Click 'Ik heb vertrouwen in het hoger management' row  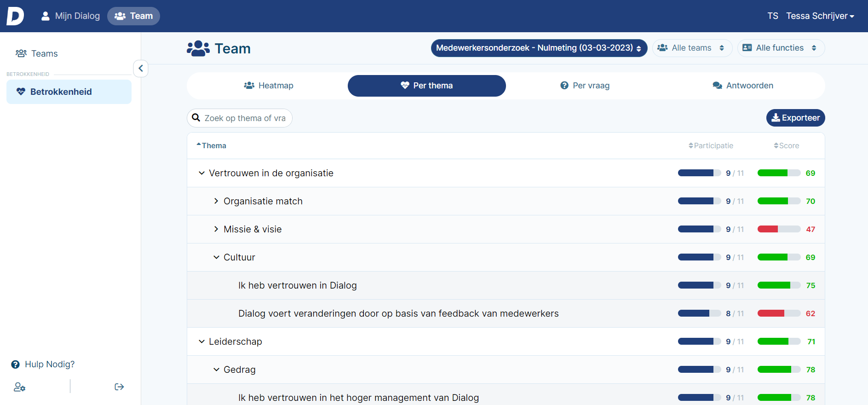[506, 395]
